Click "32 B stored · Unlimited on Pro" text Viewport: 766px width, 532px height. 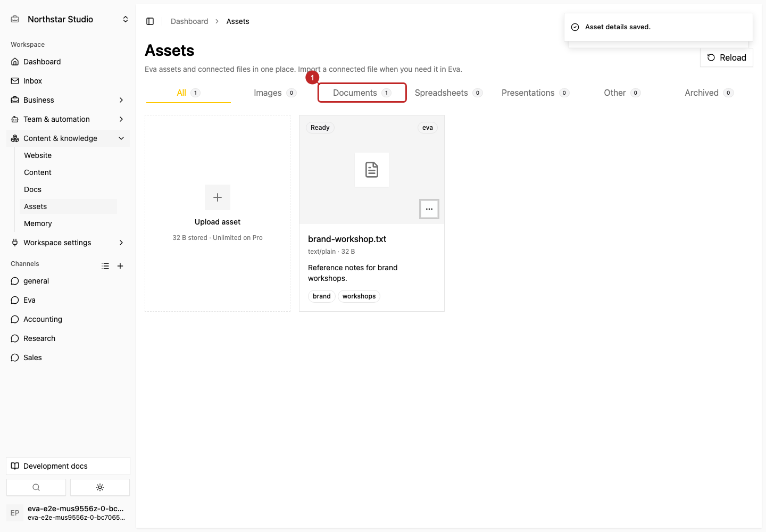218,238
